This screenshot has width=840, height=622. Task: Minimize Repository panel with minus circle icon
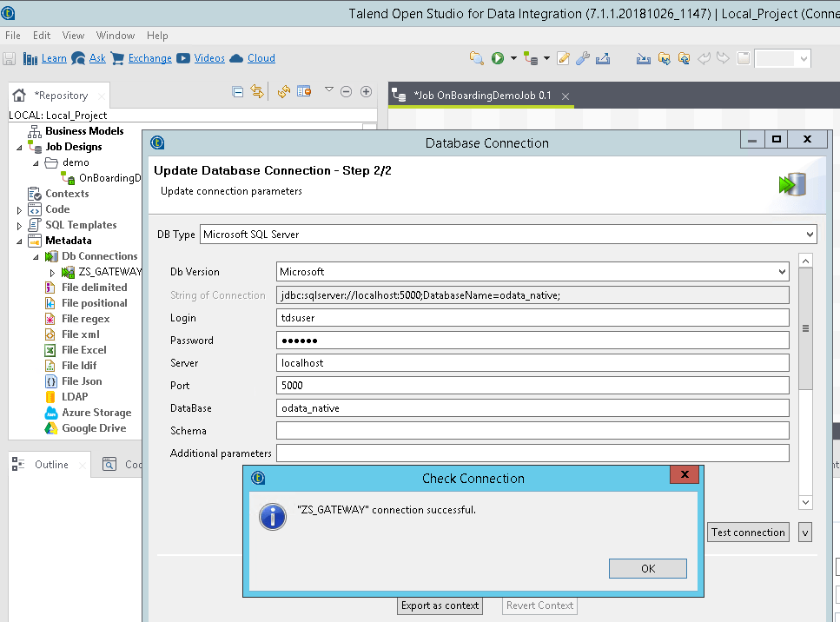(x=346, y=91)
